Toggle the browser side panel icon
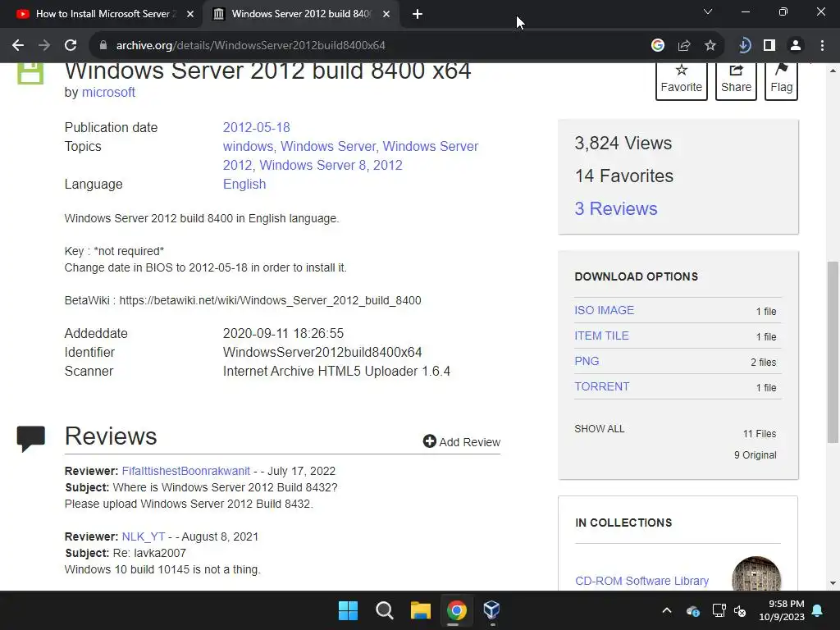The height and width of the screenshot is (630, 840). 769,46
